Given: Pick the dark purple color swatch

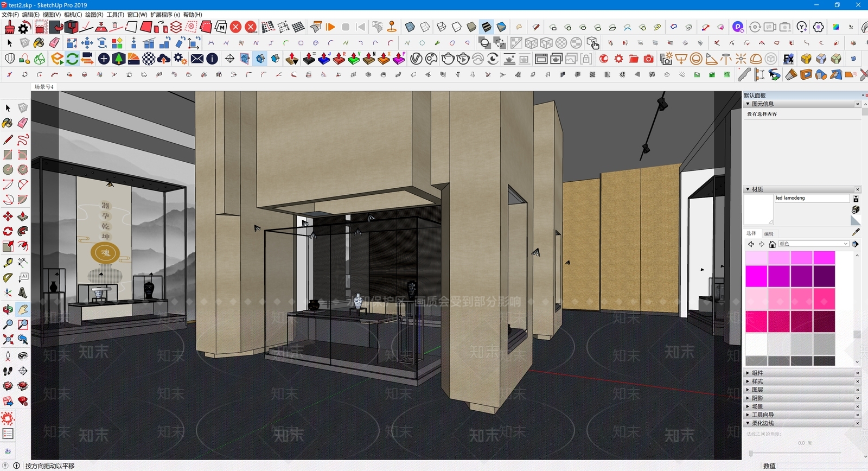Looking at the screenshot, I should point(824,276).
